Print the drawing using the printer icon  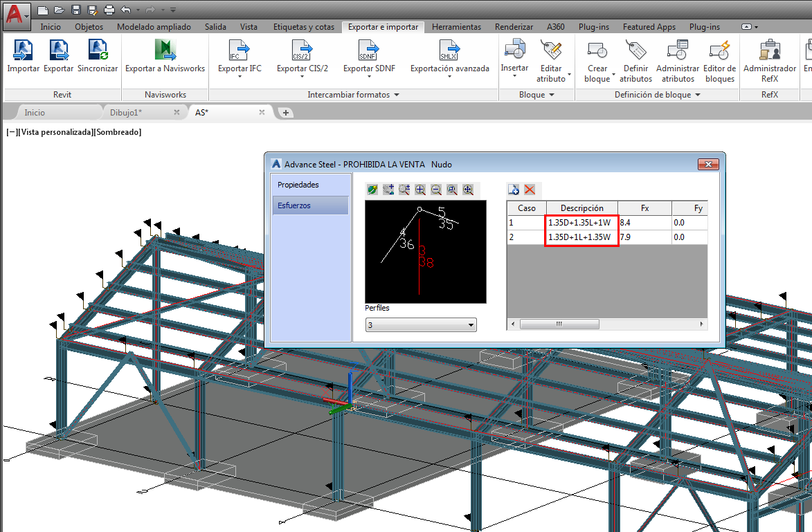pos(109,10)
